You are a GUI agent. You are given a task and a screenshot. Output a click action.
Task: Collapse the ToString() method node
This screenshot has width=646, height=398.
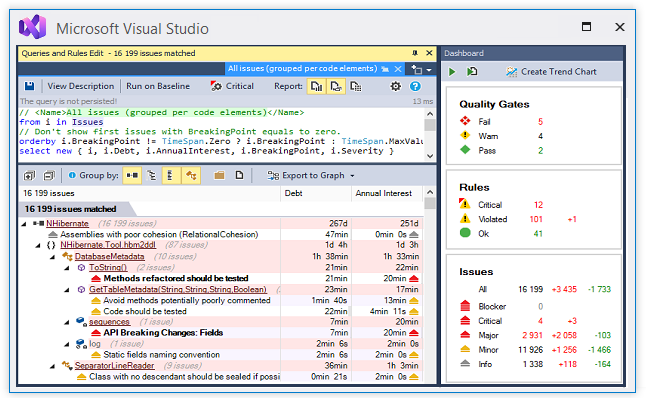pos(67,268)
